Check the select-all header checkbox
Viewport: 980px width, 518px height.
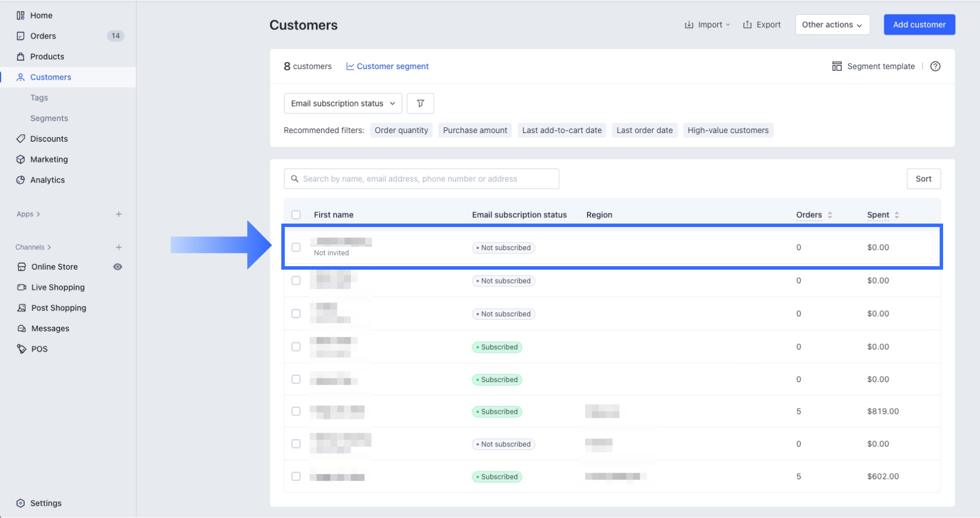click(296, 215)
